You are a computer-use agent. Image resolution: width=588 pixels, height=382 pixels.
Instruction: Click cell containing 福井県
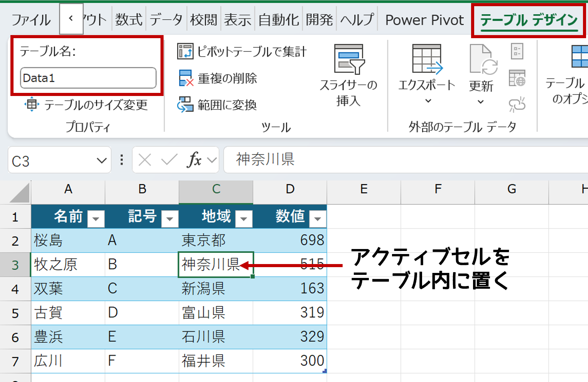[216, 361]
